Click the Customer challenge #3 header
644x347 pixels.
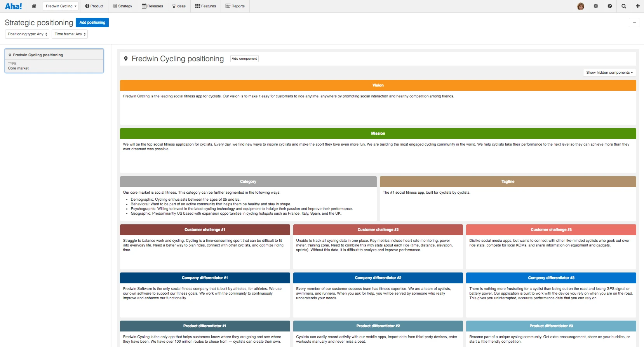tap(551, 230)
